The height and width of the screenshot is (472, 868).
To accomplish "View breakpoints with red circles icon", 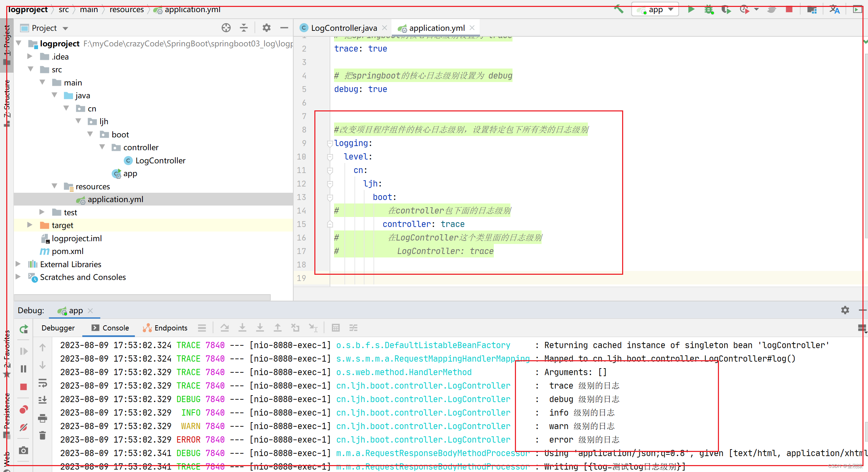I will pyautogui.click(x=24, y=410).
